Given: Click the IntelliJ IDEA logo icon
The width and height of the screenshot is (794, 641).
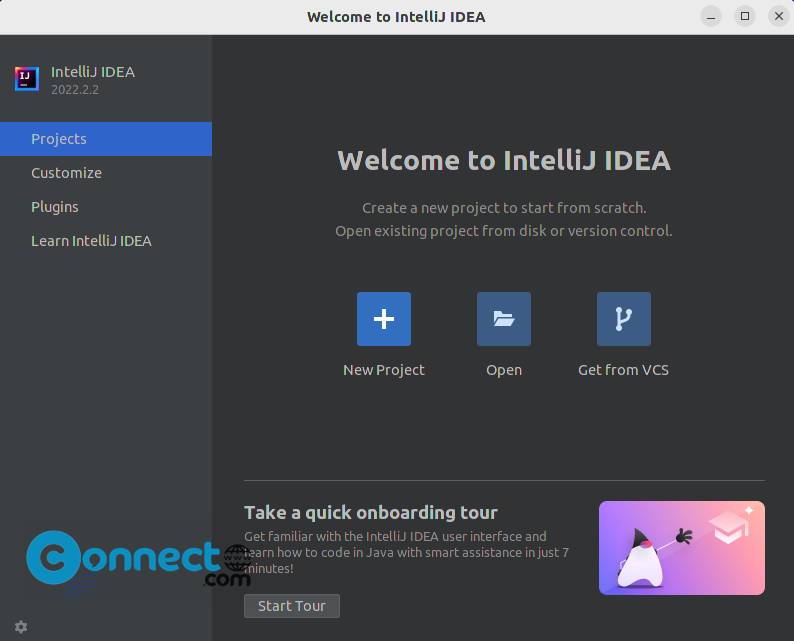Looking at the screenshot, I should tap(27, 78).
